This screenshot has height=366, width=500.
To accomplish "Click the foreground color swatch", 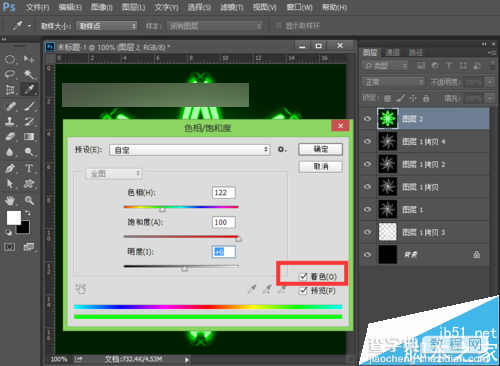I will point(14,218).
